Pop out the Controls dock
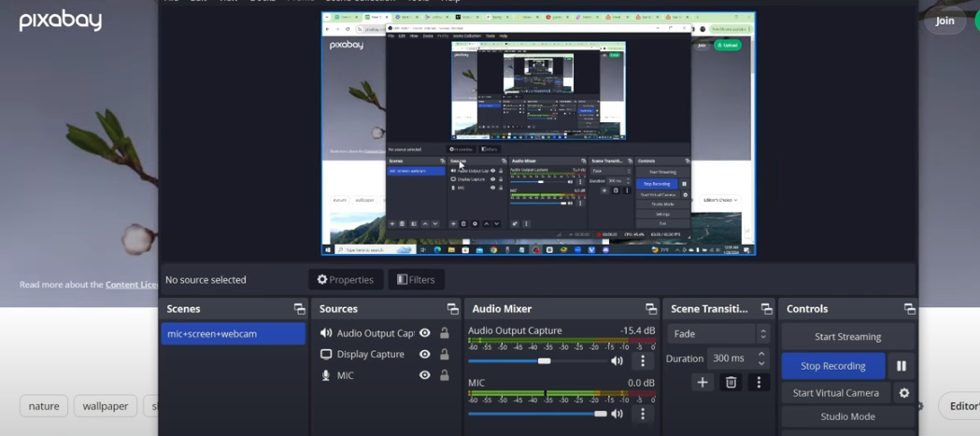 pos(909,309)
